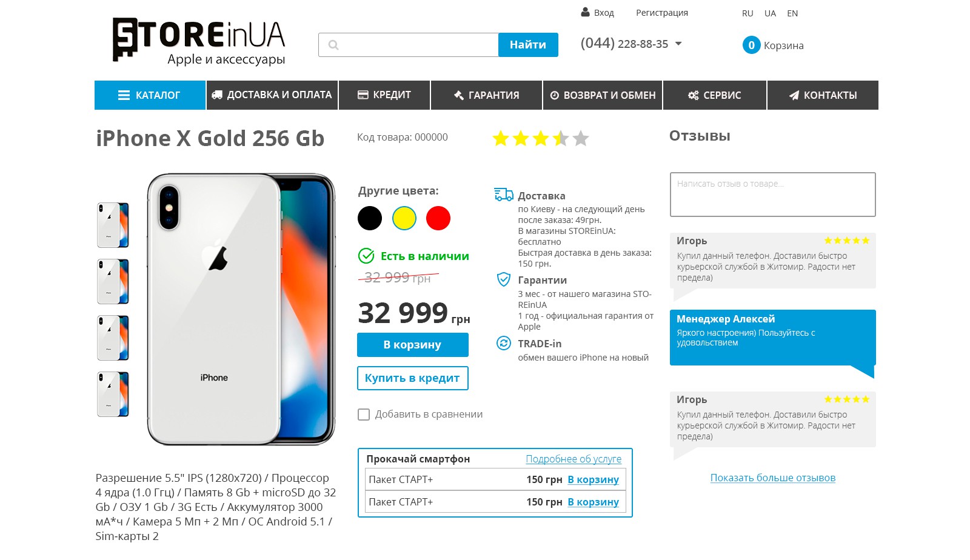Click the TRADE-in refresh arrows icon
970x560 pixels.
(x=503, y=343)
